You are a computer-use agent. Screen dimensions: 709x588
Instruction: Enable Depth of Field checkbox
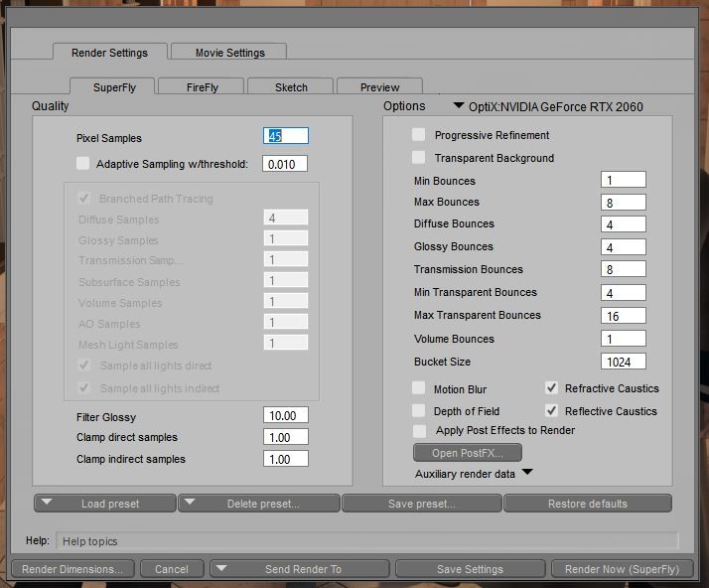419,411
